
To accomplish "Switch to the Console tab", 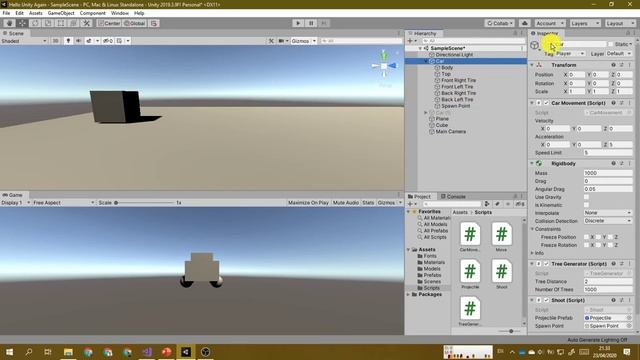I will (453, 196).
